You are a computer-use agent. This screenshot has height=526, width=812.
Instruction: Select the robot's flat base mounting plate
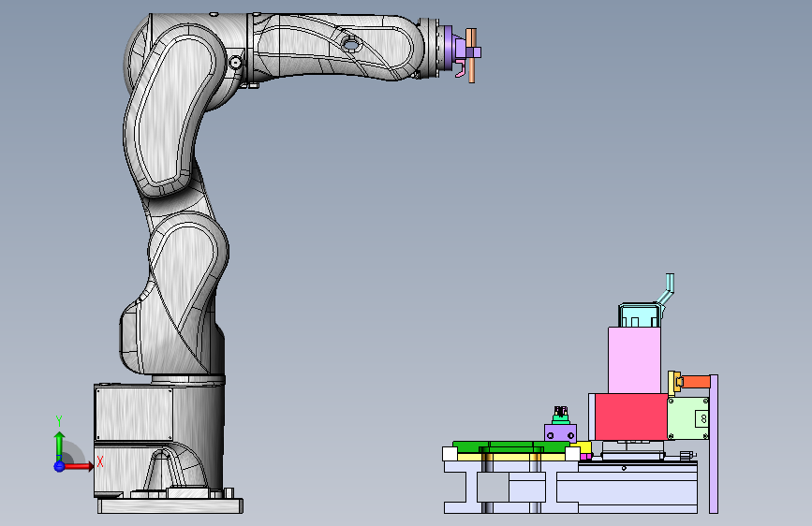(170, 505)
